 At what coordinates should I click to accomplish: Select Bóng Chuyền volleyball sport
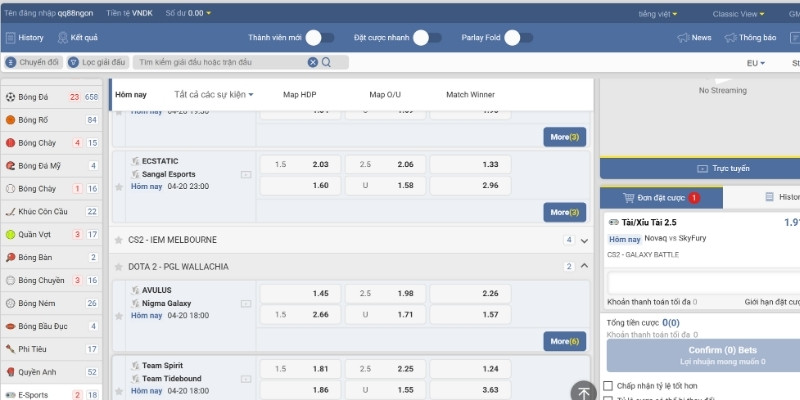(52, 280)
